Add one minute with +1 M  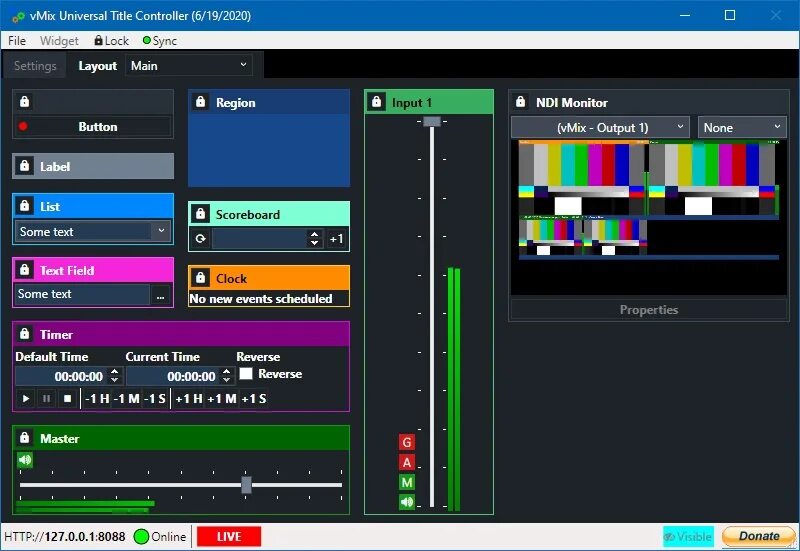[222, 398]
